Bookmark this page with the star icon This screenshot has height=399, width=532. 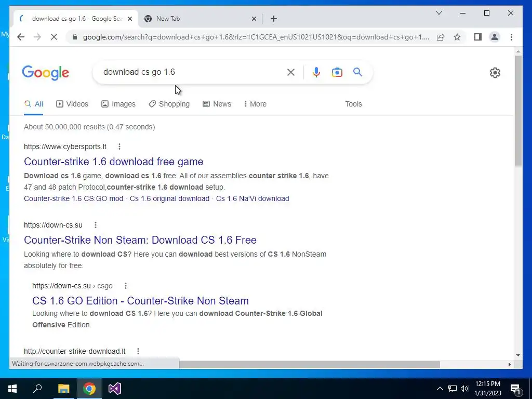[457, 37]
